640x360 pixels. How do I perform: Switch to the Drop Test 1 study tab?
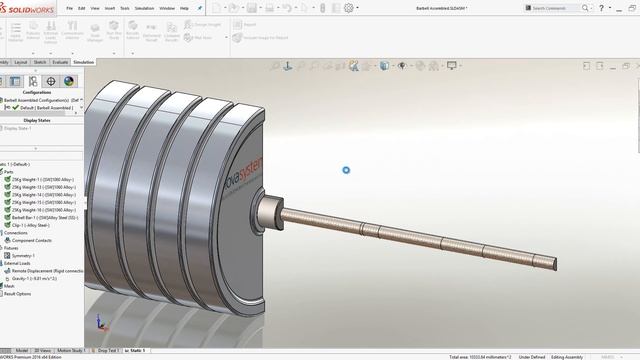pyautogui.click(x=107, y=351)
